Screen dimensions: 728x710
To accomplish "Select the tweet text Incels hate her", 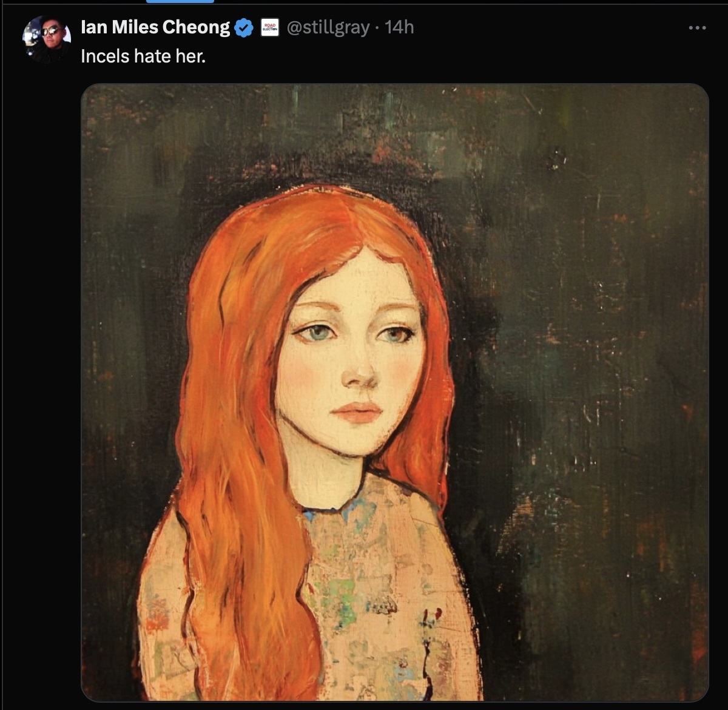I will (143, 56).
